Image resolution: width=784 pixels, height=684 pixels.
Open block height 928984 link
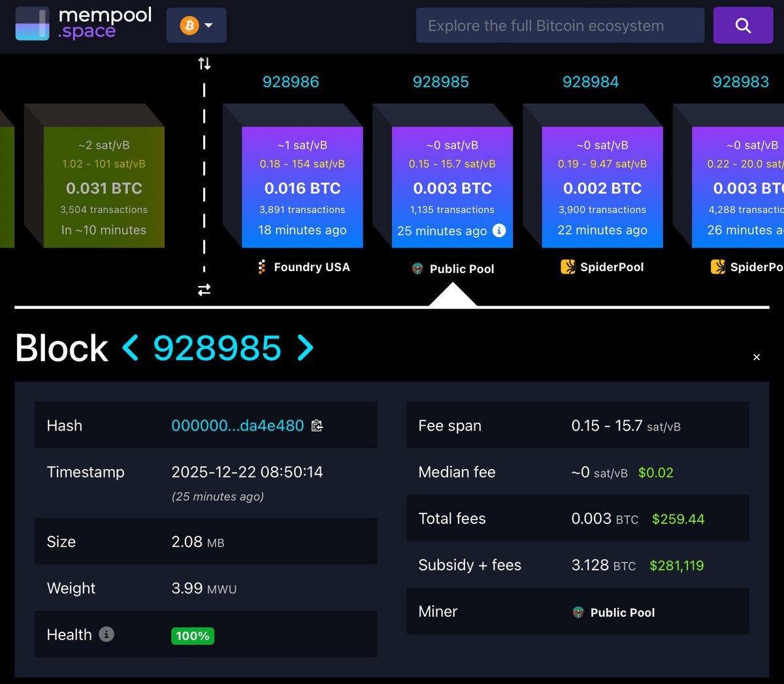(591, 82)
